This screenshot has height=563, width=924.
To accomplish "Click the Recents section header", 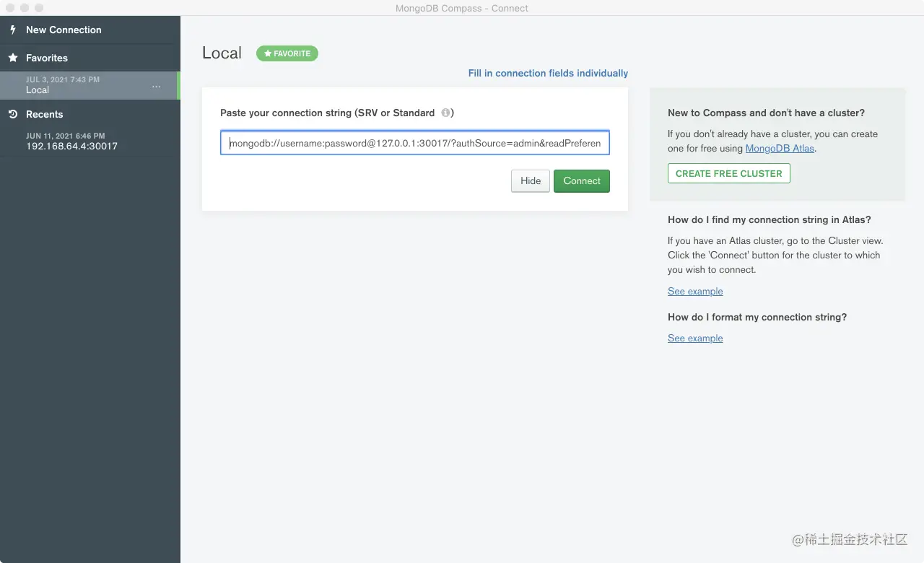I will point(45,114).
